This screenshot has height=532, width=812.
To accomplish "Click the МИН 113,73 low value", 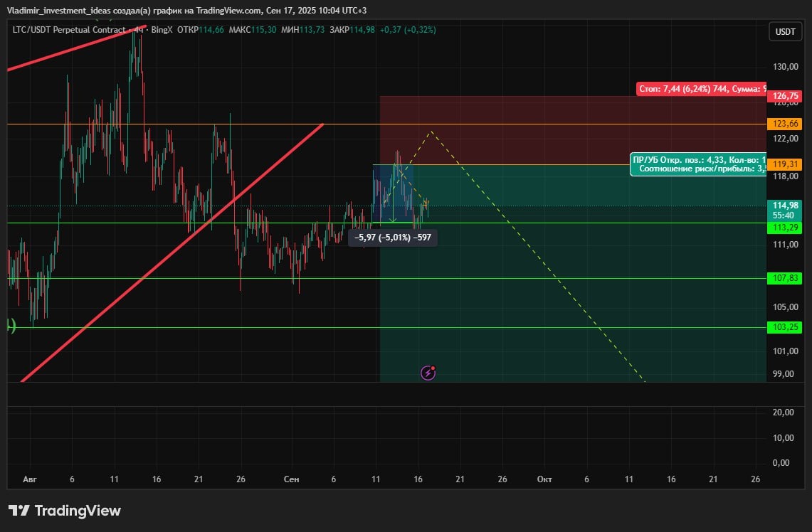I will pos(303,30).
